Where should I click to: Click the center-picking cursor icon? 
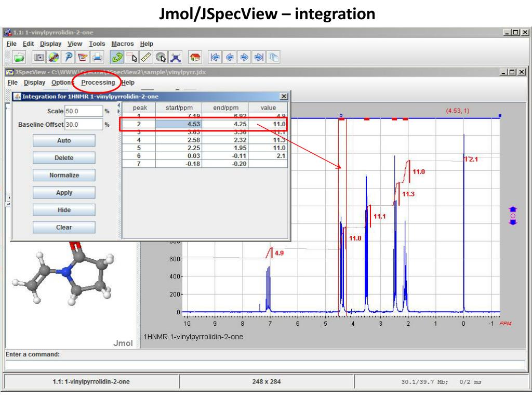161,57
